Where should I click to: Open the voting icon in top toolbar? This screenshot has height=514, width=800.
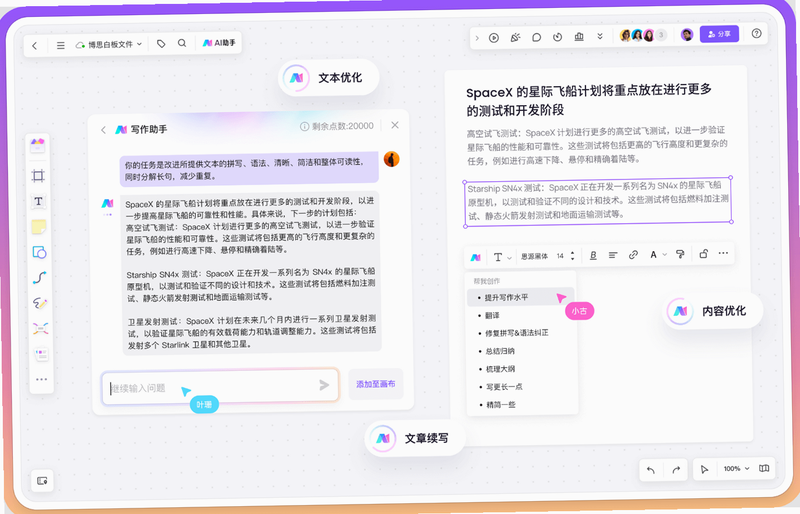pyautogui.click(x=579, y=37)
